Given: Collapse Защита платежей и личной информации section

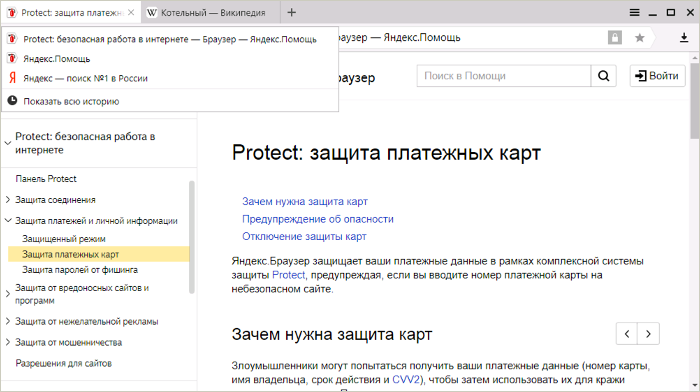Looking at the screenshot, I should point(8,221).
